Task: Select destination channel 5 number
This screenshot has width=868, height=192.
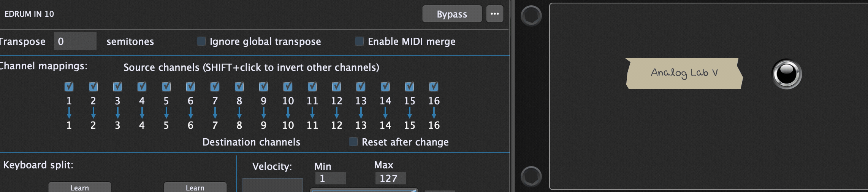Action: pyautogui.click(x=166, y=125)
